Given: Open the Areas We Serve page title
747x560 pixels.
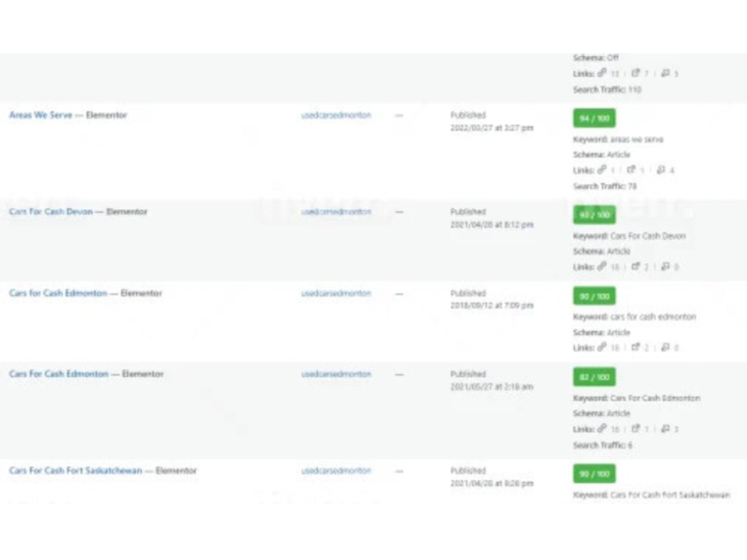Looking at the screenshot, I should click(40, 115).
